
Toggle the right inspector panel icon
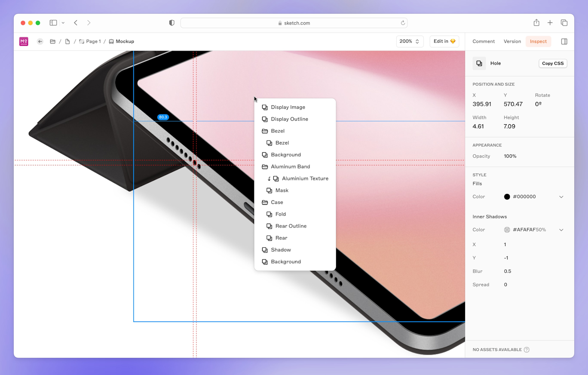click(564, 42)
